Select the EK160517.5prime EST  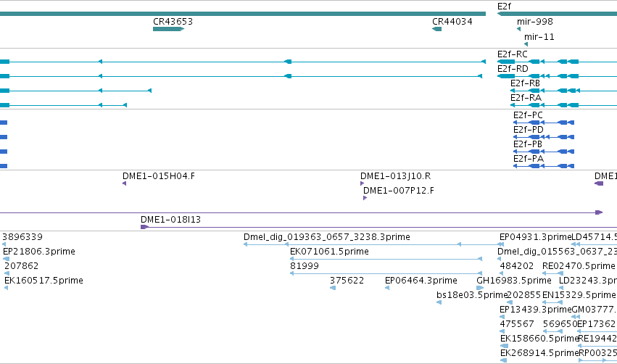tap(6, 288)
